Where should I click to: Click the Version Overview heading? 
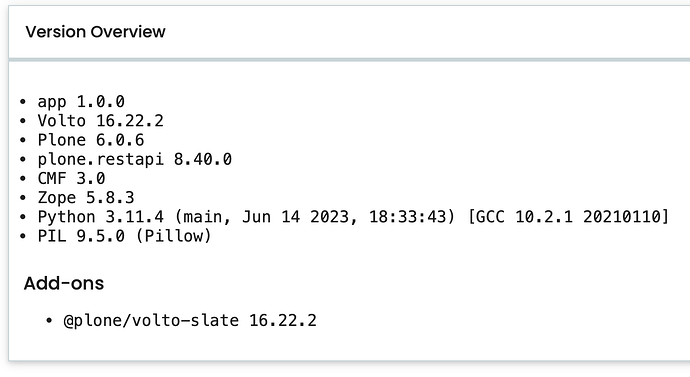95,32
